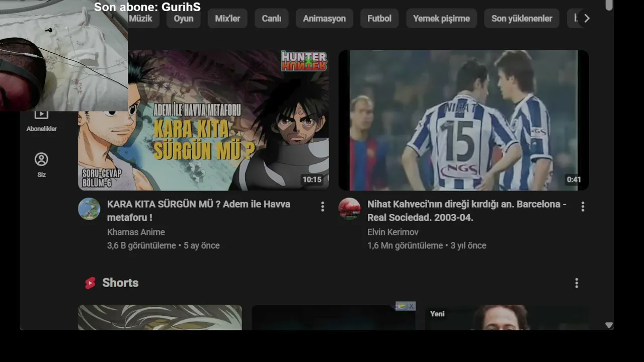Image resolution: width=644 pixels, height=362 pixels.
Task: Select the Futbol chip
Action: (x=379, y=19)
